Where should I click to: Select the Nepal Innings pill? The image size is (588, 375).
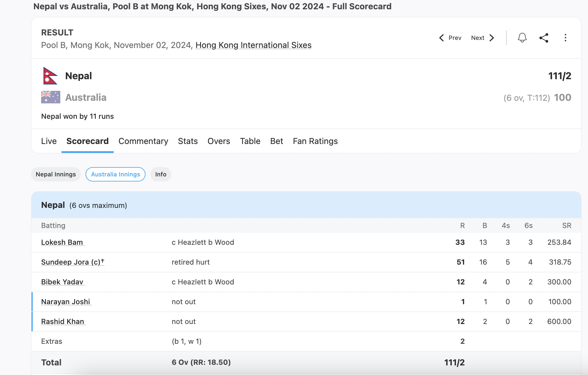[56, 174]
